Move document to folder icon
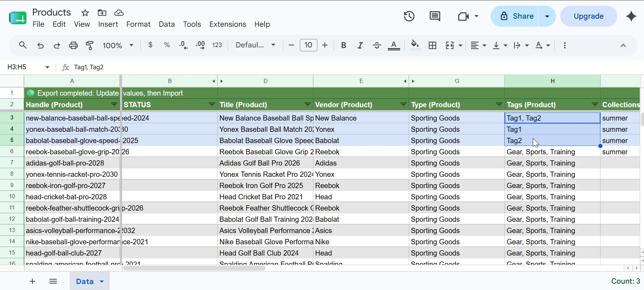Image resolution: width=644 pixels, height=290 pixels. 102,13
